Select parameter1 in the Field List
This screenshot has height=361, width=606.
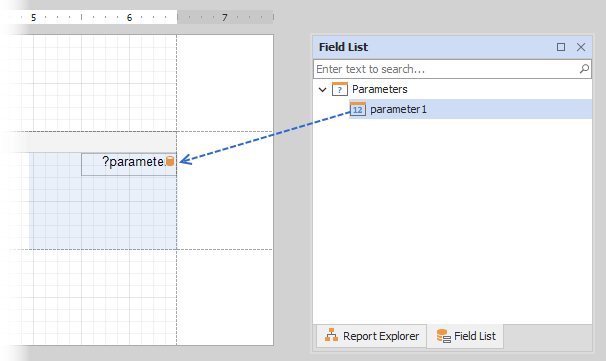470,109
